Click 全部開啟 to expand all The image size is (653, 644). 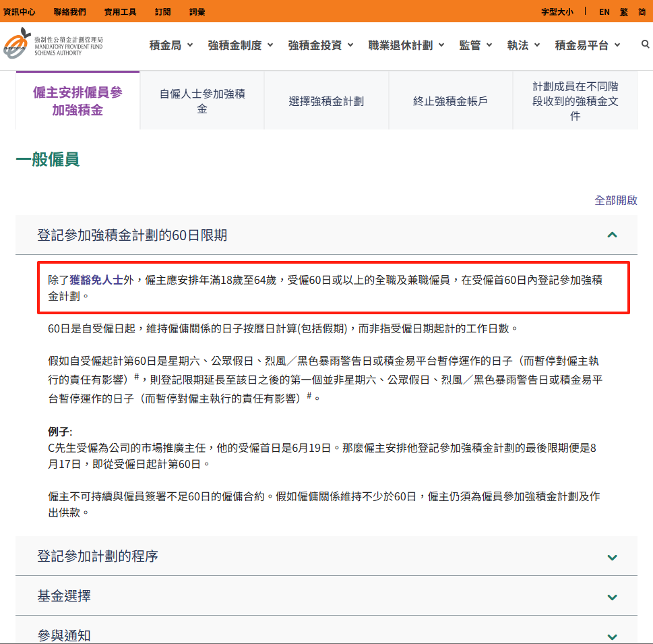tap(615, 200)
